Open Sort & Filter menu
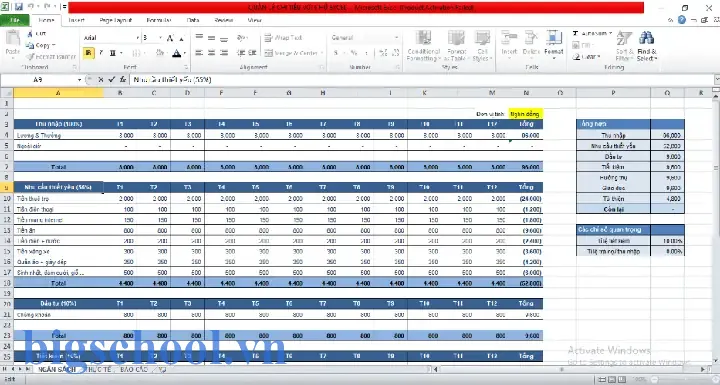Screen dimensions: 720x385 [624, 46]
